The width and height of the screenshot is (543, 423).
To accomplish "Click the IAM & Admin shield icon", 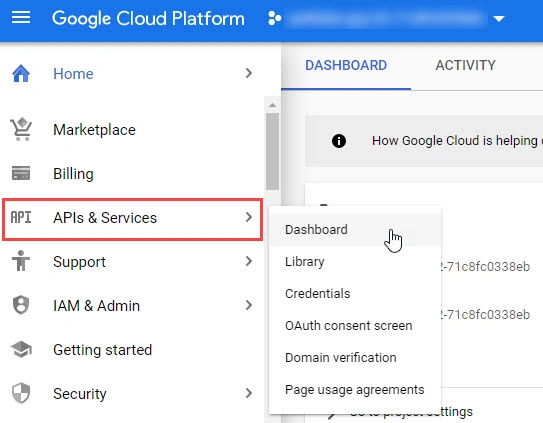I will pyautogui.click(x=21, y=305).
